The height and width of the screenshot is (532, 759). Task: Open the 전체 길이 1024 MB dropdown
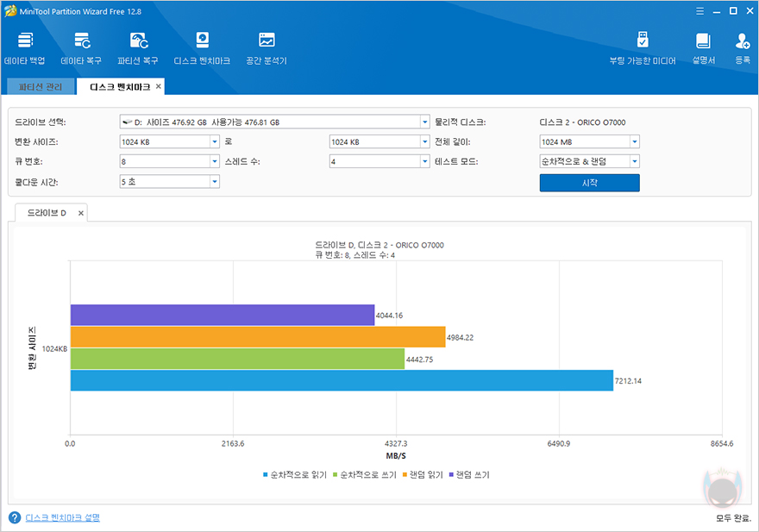(635, 141)
